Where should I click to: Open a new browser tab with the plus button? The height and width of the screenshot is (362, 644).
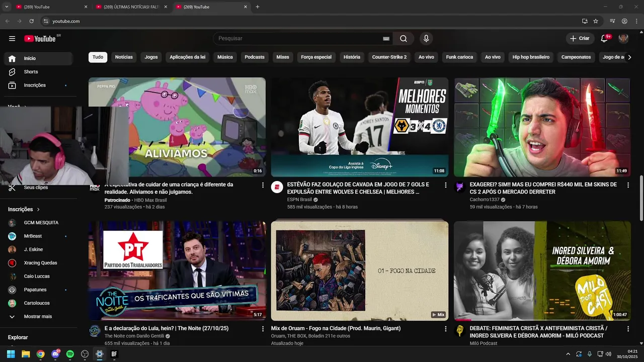point(258,7)
